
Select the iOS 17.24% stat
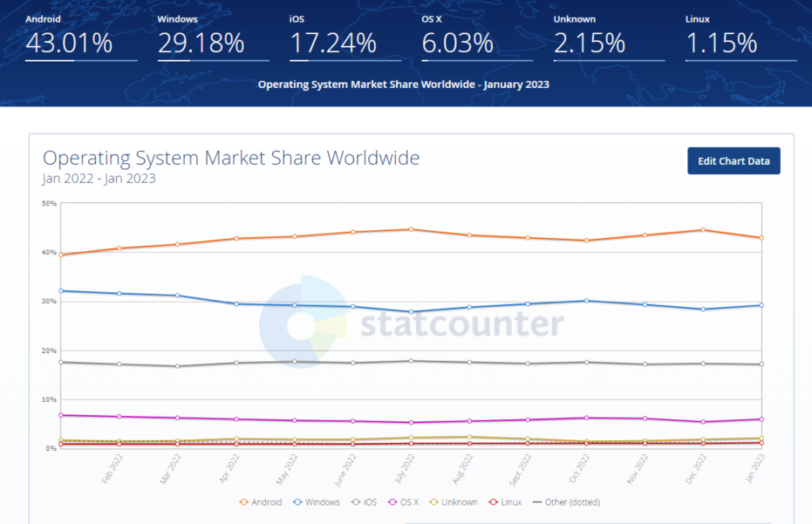[345, 37]
